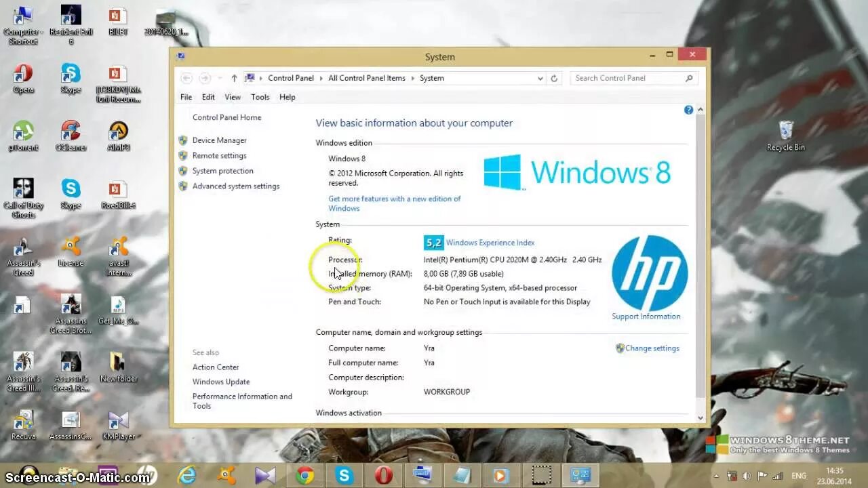This screenshot has height=488, width=868.
Task: Click the All Control Panel Items breadcrumb
Action: point(367,78)
